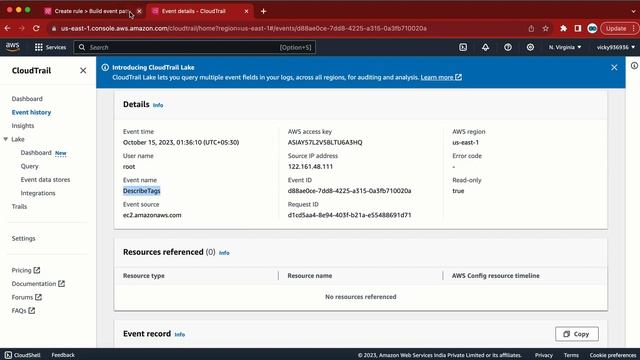Click the Event ID value d88ae0ce-7dd8

[x=349, y=191]
